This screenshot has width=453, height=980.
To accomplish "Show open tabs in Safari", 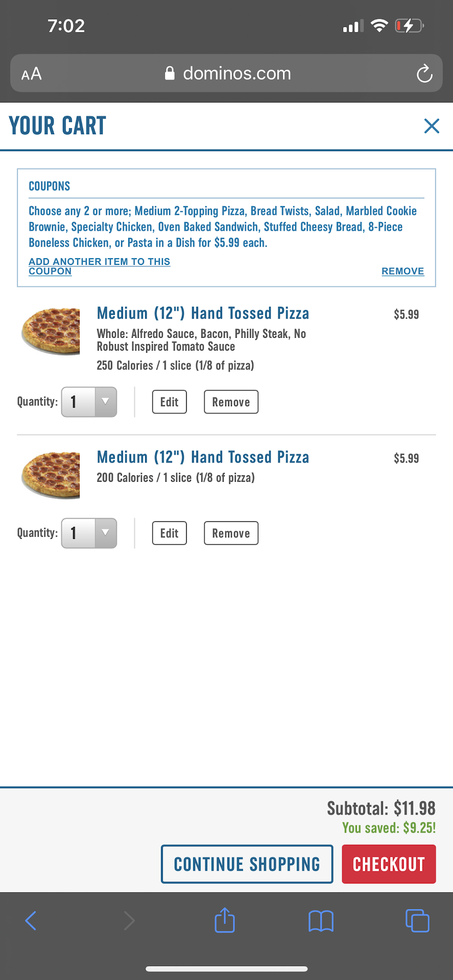I will (417, 921).
